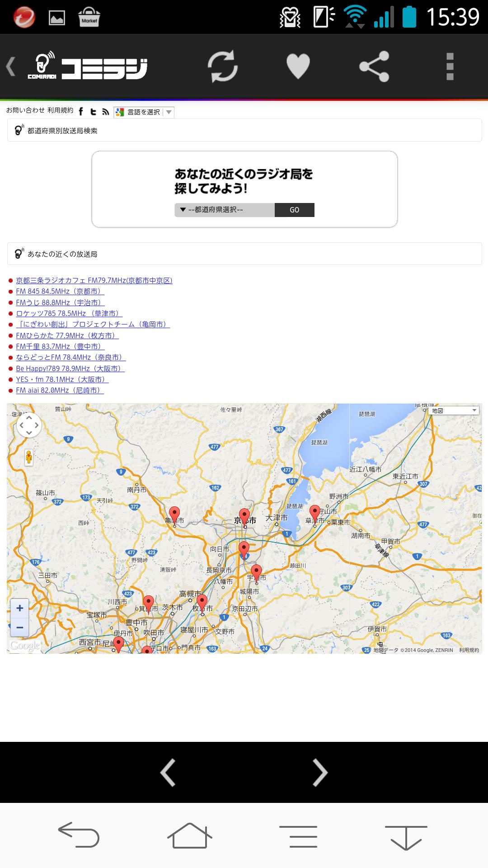
Task: Open the お問い合わせ contact link
Action: click(25, 110)
